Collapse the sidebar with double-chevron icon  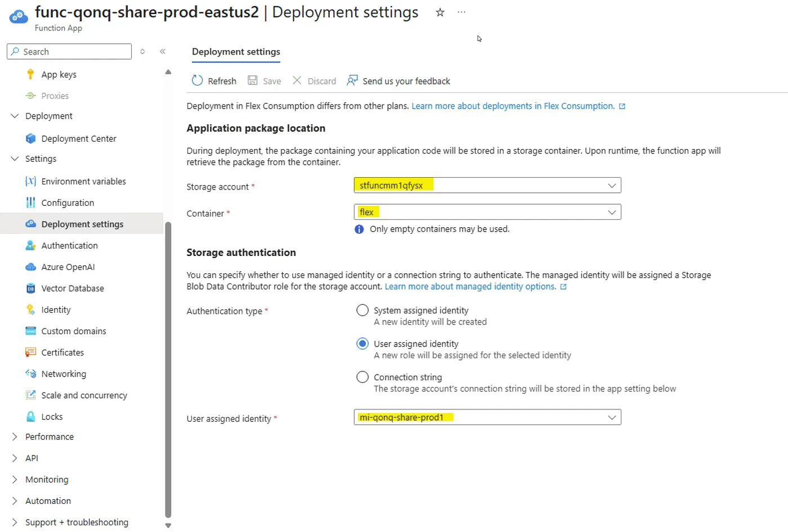tap(163, 51)
